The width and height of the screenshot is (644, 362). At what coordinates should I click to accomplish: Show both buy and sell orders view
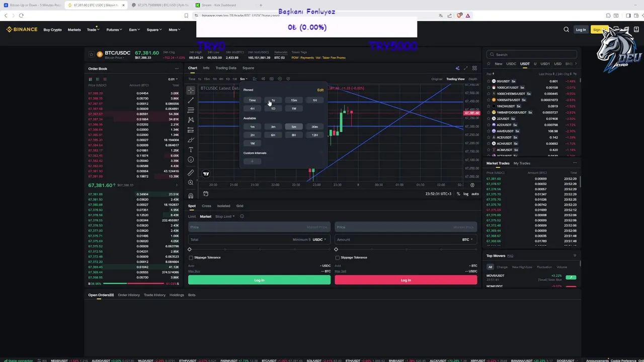point(91,79)
